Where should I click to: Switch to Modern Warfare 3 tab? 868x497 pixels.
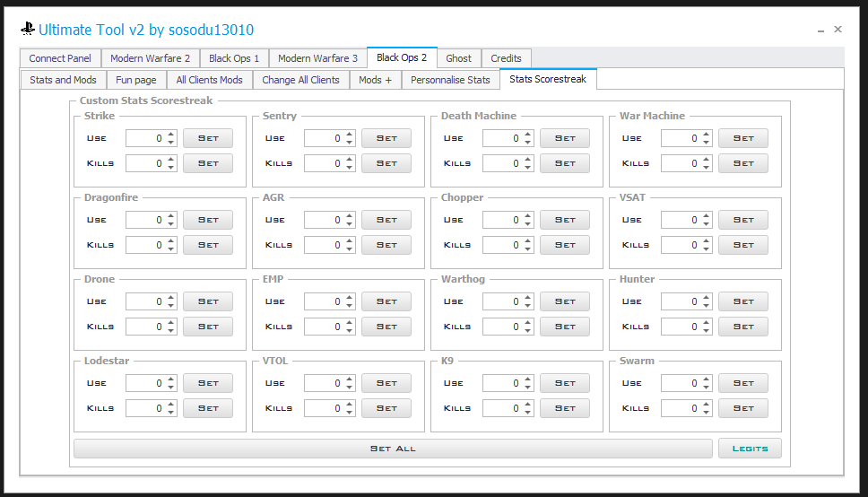pyautogui.click(x=317, y=58)
